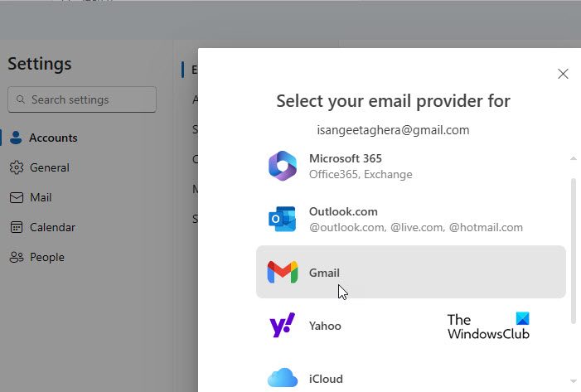
Task: Click the Settings heading text
Action: (x=40, y=64)
